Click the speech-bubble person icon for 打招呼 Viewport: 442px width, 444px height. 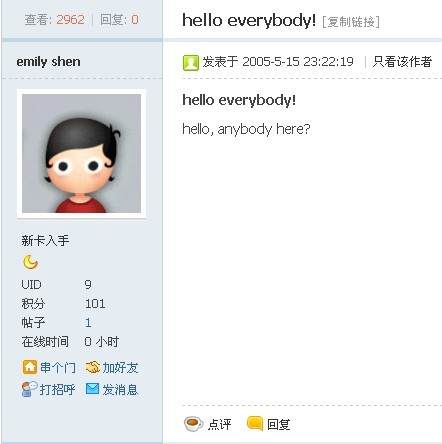pos(29,389)
